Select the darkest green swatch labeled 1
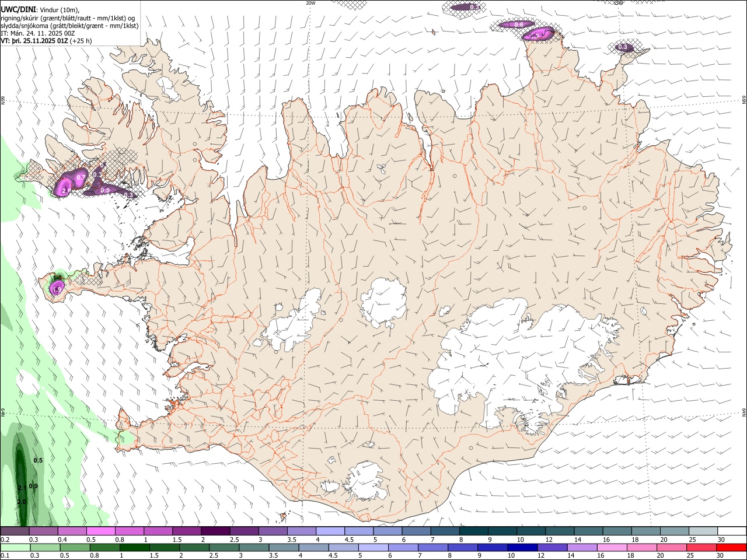747x560 pixels. coord(134,547)
